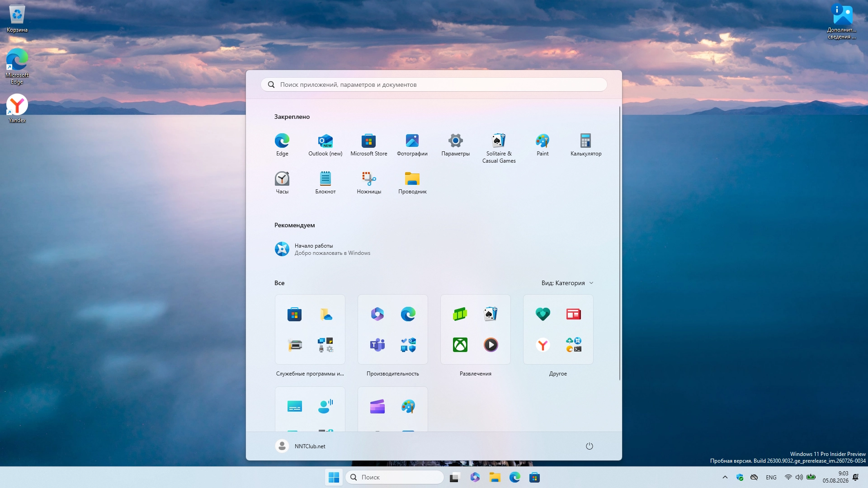868x488 pixels.
Task: Open the Ножницы snipping tool
Action: [369, 183]
